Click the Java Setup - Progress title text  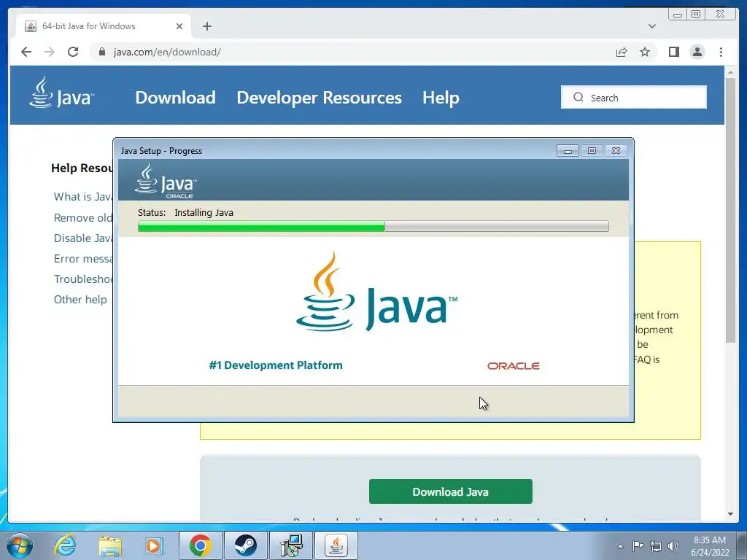coord(161,150)
